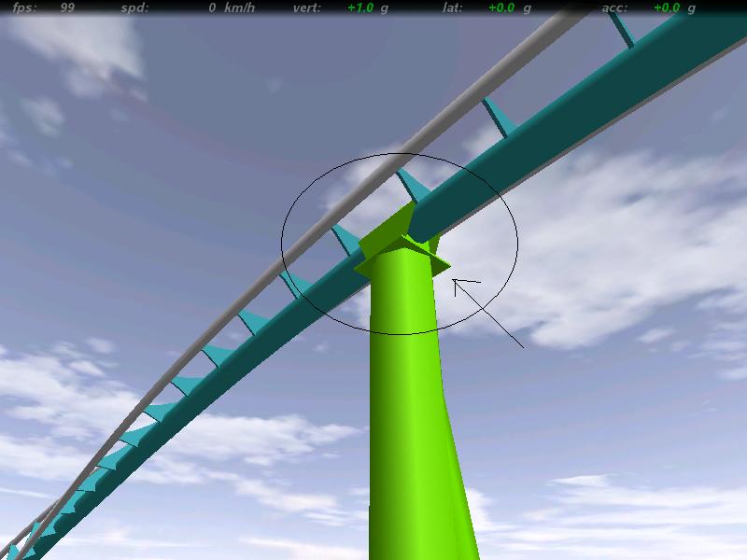Select the fps label in HUD

pyautogui.click(x=24, y=8)
